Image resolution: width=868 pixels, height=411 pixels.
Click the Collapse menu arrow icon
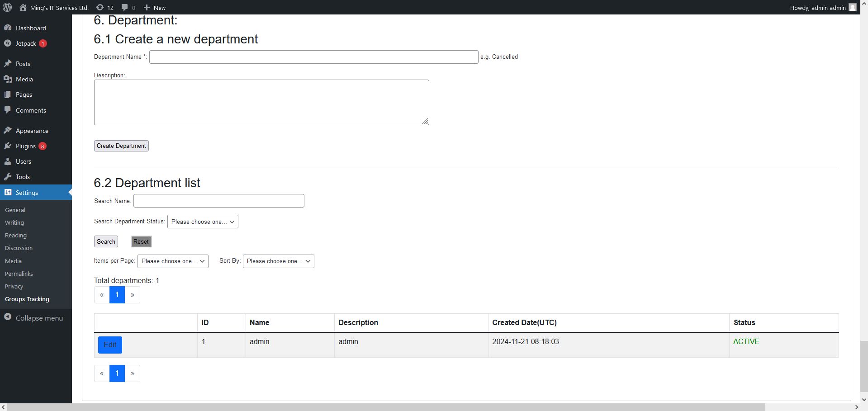pyautogui.click(x=8, y=317)
